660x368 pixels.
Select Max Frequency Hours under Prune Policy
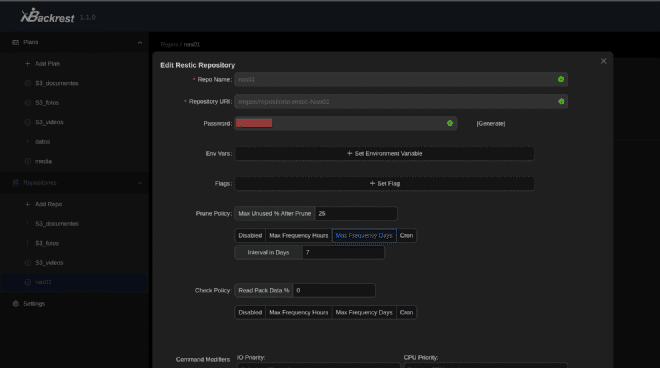pos(299,236)
